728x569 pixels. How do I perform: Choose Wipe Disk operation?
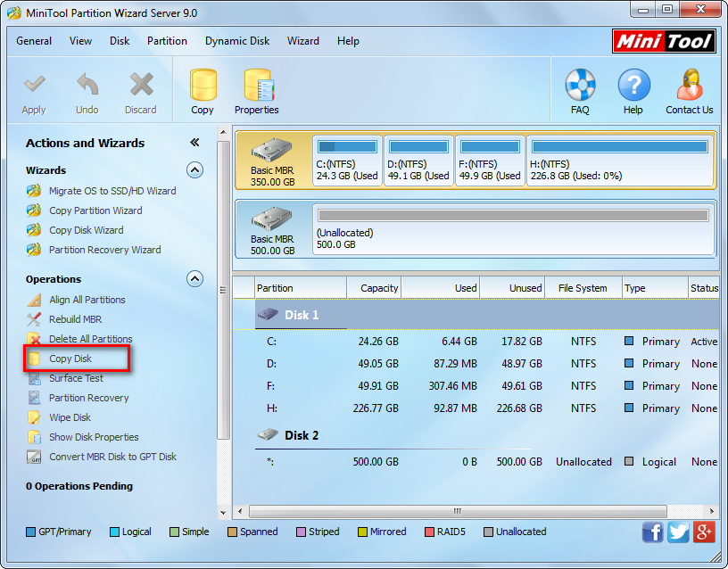pos(59,417)
